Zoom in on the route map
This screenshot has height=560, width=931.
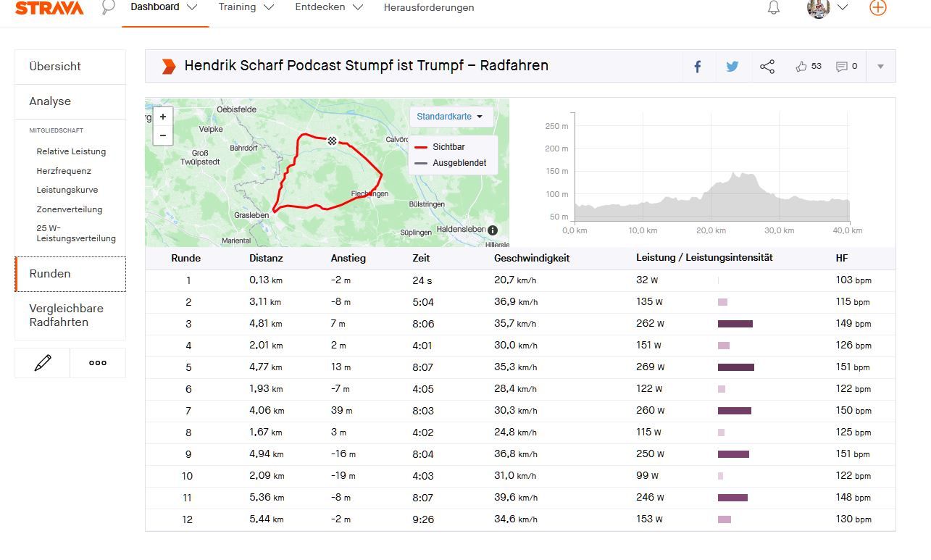click(x=163, y=117)
